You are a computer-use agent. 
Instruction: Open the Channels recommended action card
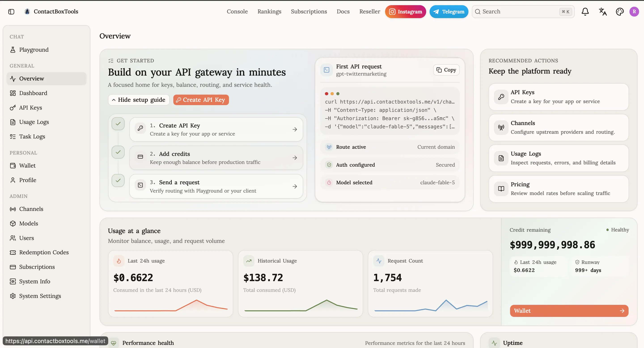coord(559,127)
